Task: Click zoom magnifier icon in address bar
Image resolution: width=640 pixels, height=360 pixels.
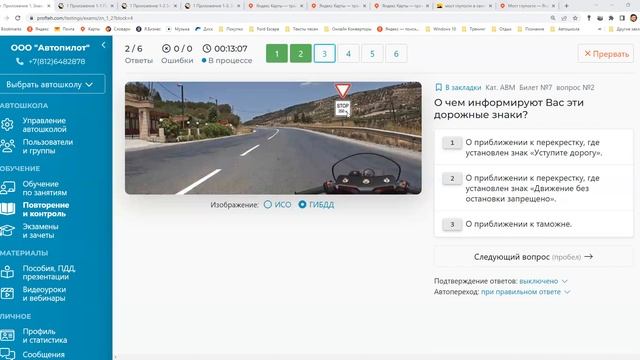Action: [553, 18]
